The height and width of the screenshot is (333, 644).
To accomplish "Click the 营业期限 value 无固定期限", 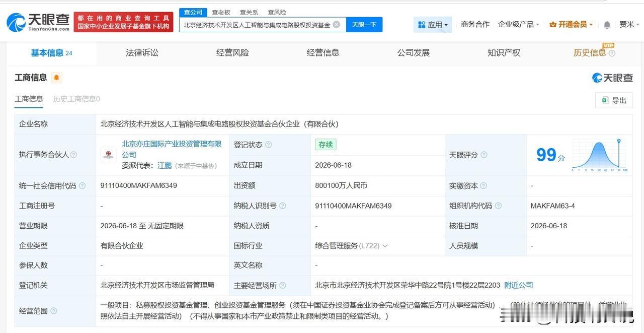I will [x=166, y=226].
